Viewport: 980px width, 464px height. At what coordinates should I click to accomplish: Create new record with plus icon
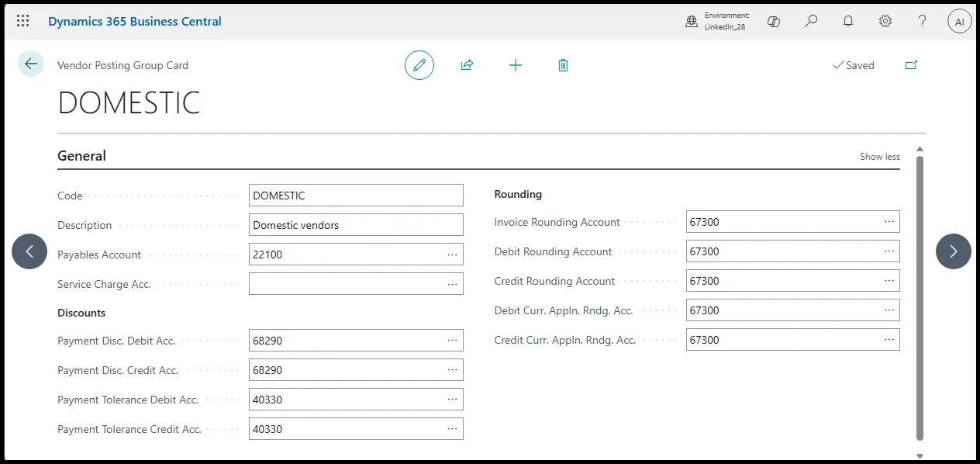click(x=516, y=65)
